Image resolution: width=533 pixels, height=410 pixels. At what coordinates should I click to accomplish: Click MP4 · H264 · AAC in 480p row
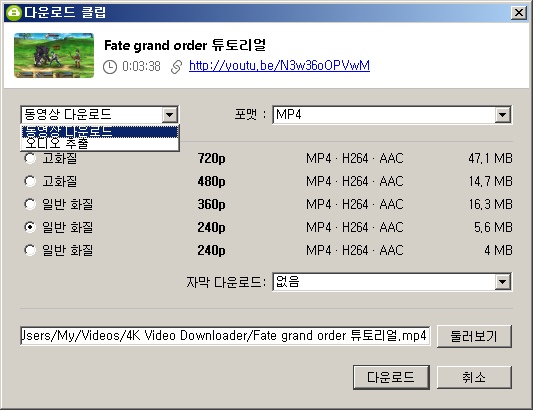click(355, 182)
